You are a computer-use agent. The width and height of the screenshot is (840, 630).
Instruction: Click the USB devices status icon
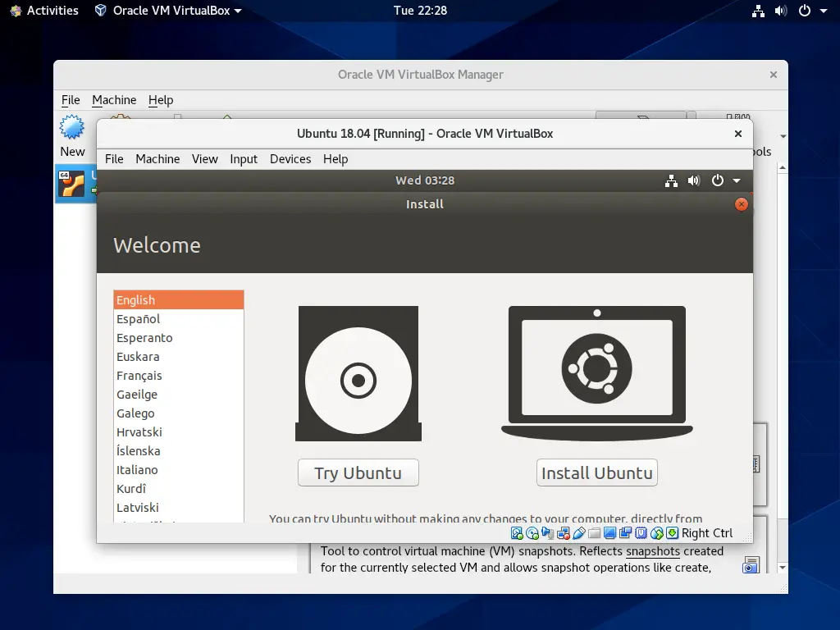(x=579, y=533)
